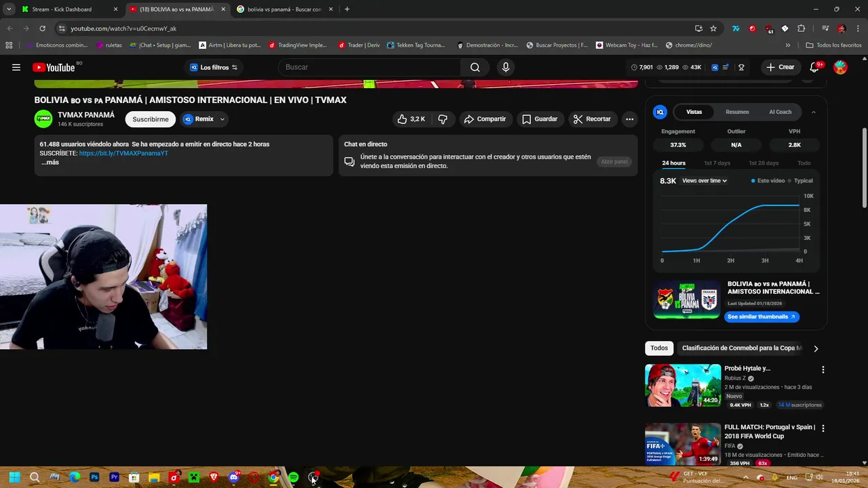
Task: Open Photoshop from the taskbar
Action: pos(94,477)
